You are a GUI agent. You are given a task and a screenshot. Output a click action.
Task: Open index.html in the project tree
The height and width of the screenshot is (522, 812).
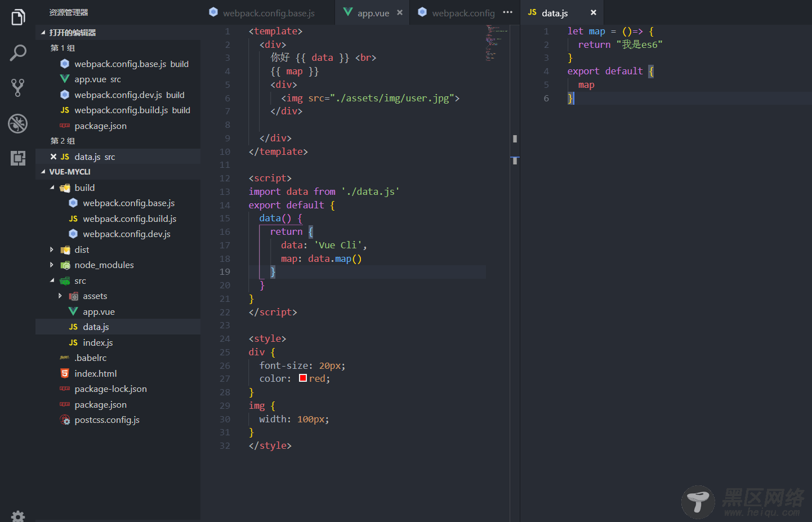pos(118,373)
